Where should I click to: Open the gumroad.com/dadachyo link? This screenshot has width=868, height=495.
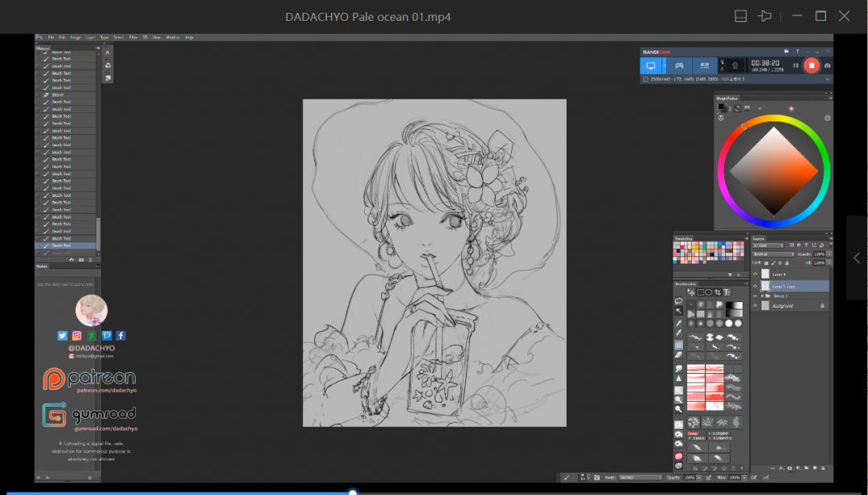click(x=106, y=428)
